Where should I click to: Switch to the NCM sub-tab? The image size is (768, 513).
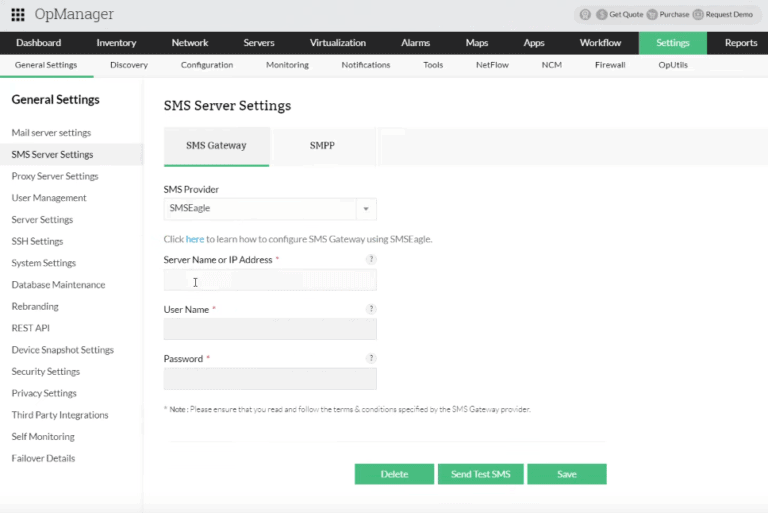click(552, 65)
